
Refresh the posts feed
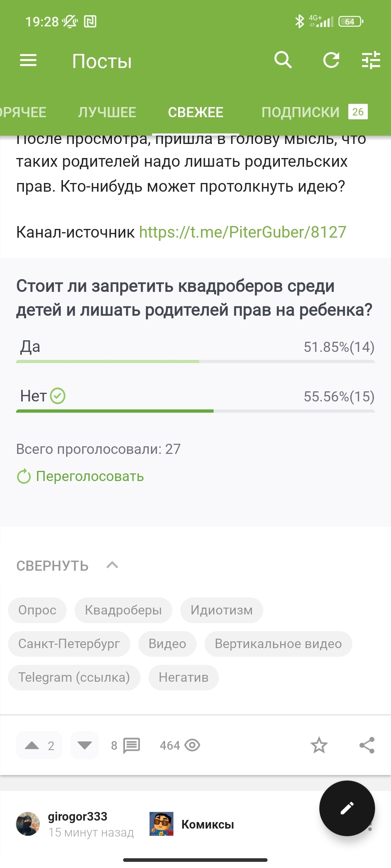click(331, 60)
